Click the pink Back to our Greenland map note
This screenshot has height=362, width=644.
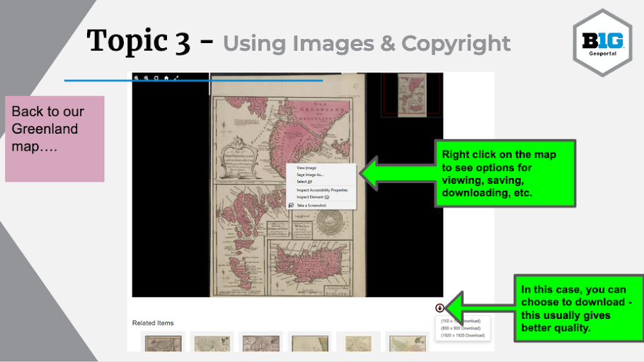tap(54, 139)
